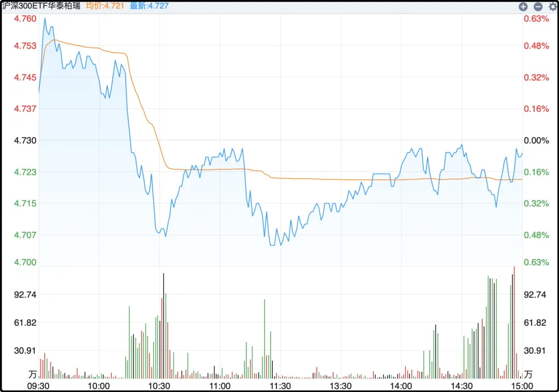Toggle the 0.00% baseline label
This screenshot has width=559, height=392.
536,140
